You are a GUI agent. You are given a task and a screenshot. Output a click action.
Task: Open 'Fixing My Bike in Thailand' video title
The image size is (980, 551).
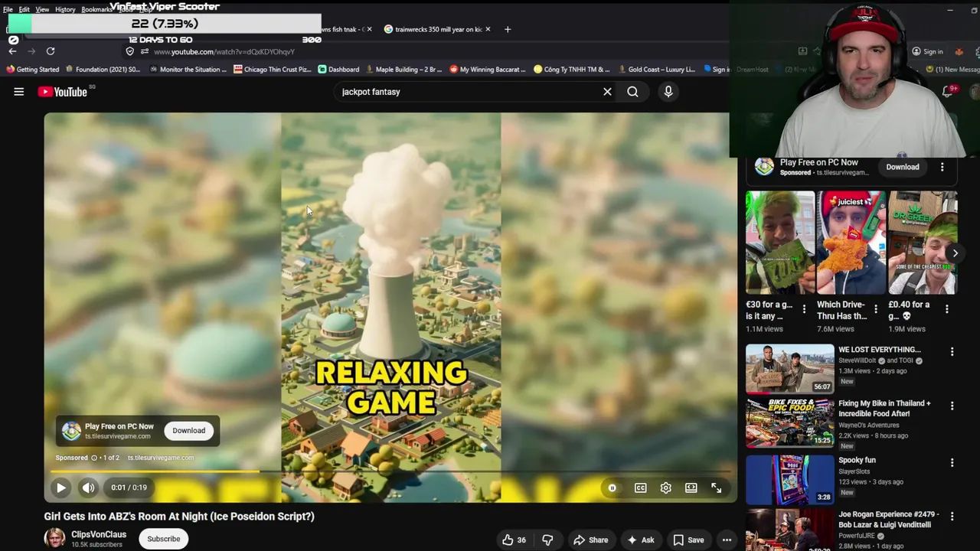coord(884,409)
